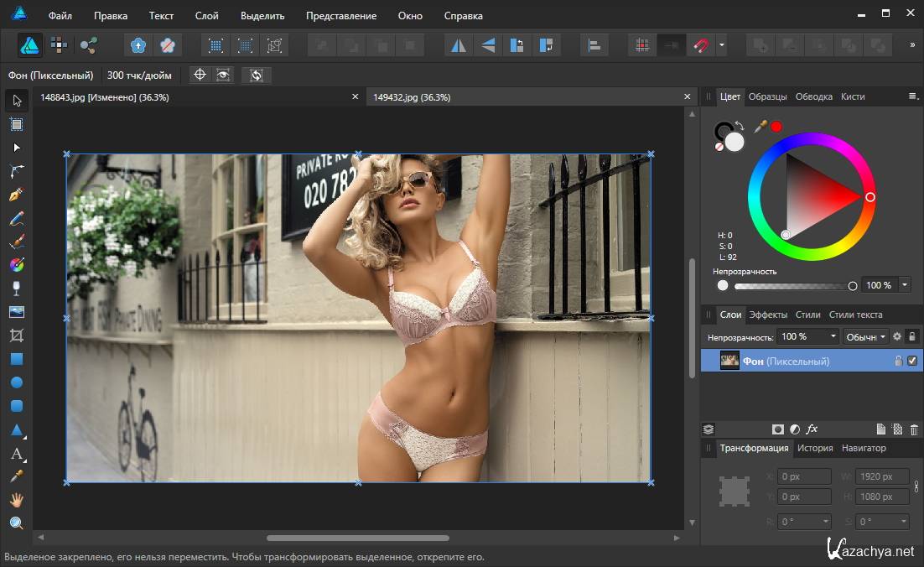Click the layer effects fx icon
The height and width of the screenshot is (567, 924).
tap(812, 429)
